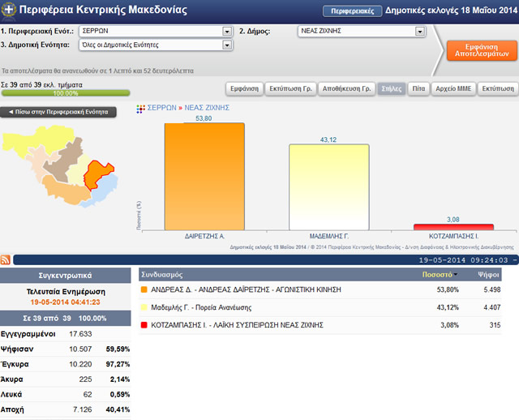Viewport: 519px width, 420px height.
Task: Click the Περιφερειακές button in the header
Action: (x=353, y=11)
